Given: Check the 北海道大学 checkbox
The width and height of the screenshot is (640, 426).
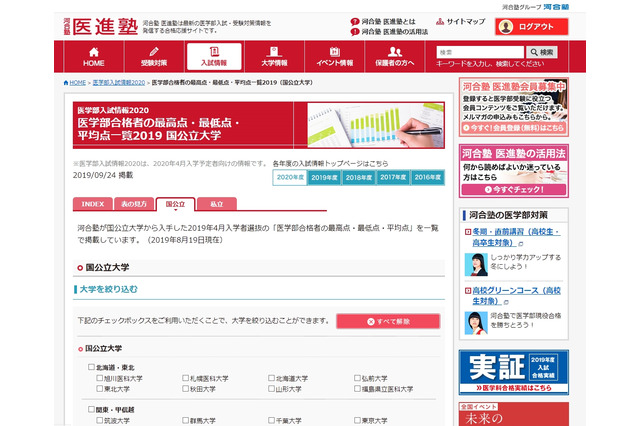Looking at the screenshot, I should (x=271, y=378).
